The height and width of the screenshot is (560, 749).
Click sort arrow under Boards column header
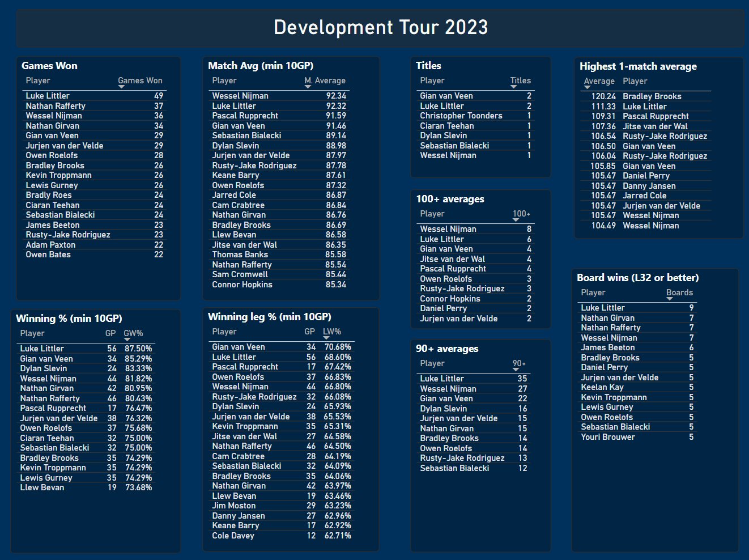pos(669,299)
